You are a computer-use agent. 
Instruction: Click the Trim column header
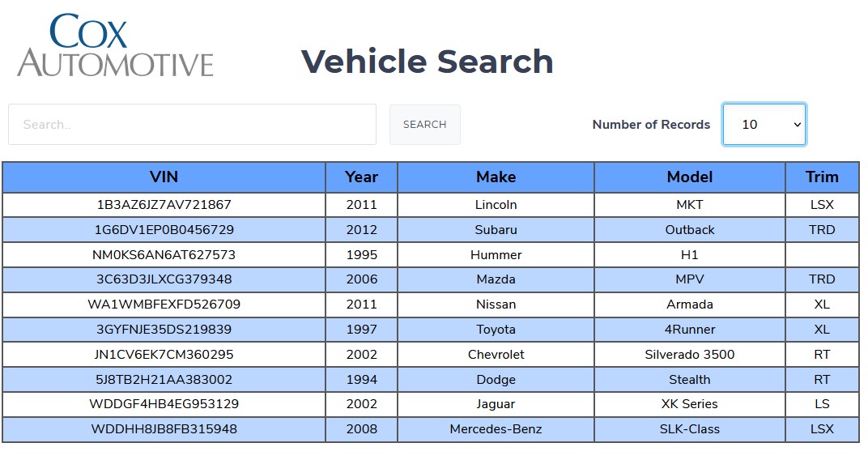822,177
